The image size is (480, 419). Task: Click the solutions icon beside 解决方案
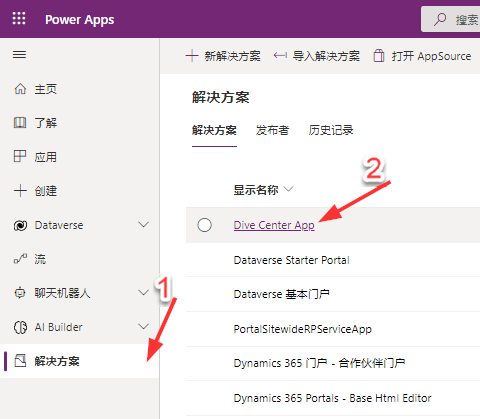coord(20,361)
